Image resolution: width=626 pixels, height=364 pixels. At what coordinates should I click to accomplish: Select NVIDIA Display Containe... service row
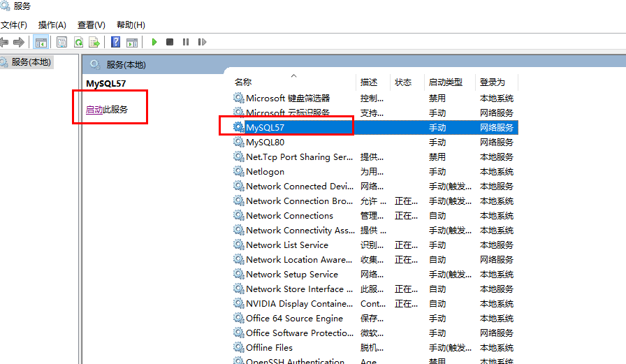pos(375,304)
